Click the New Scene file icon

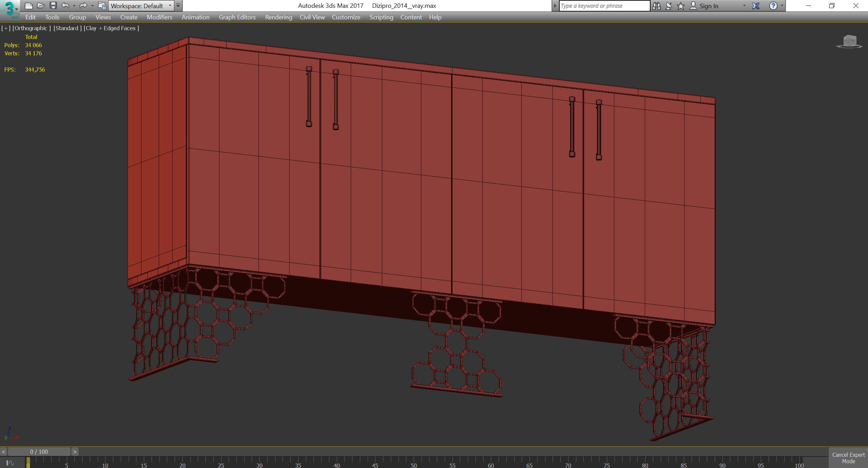(29, 5)
